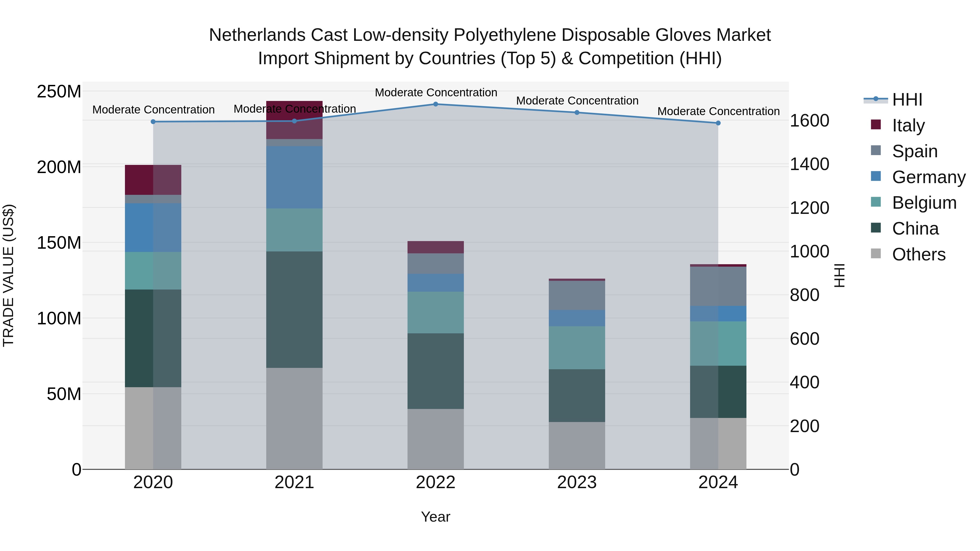
Task: Toggle the Spain legend entry
Action: pyautogui.click(x=904, y=151)
